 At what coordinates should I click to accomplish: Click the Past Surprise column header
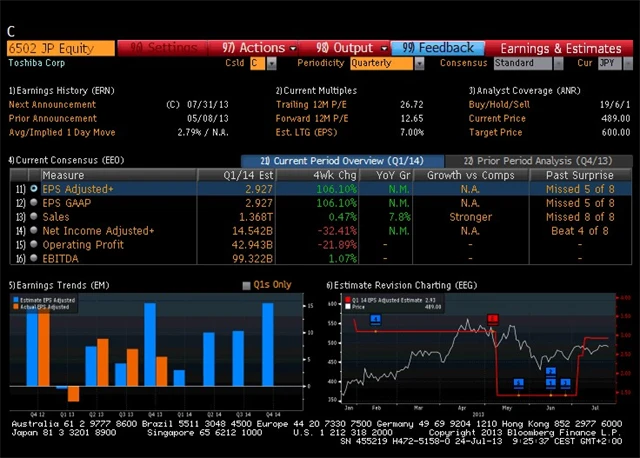[x=580, y=175]
